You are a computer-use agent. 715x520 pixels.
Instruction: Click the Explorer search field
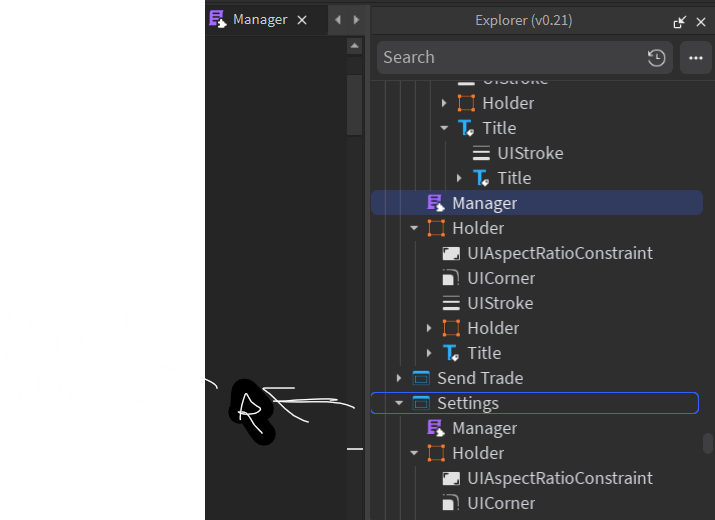510,58
